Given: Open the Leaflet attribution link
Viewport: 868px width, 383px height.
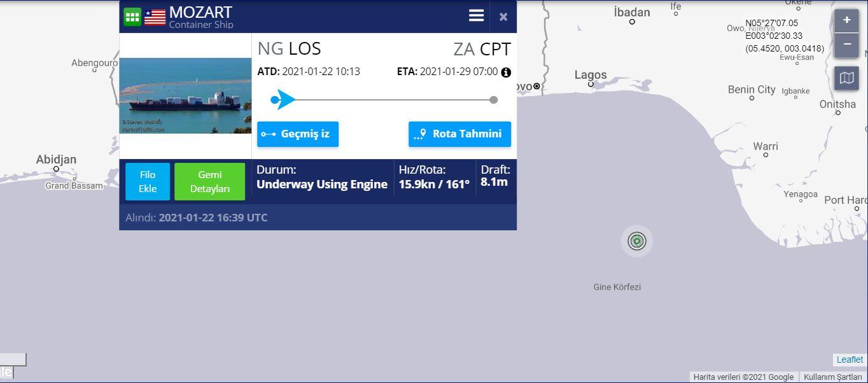Looking at the screenshot, I should 850,359.
